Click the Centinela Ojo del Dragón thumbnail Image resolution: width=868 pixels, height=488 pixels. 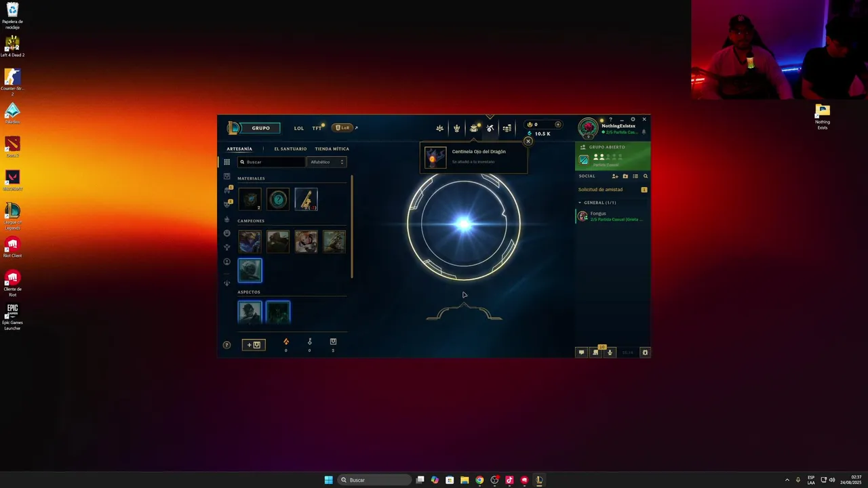point(435,158)
